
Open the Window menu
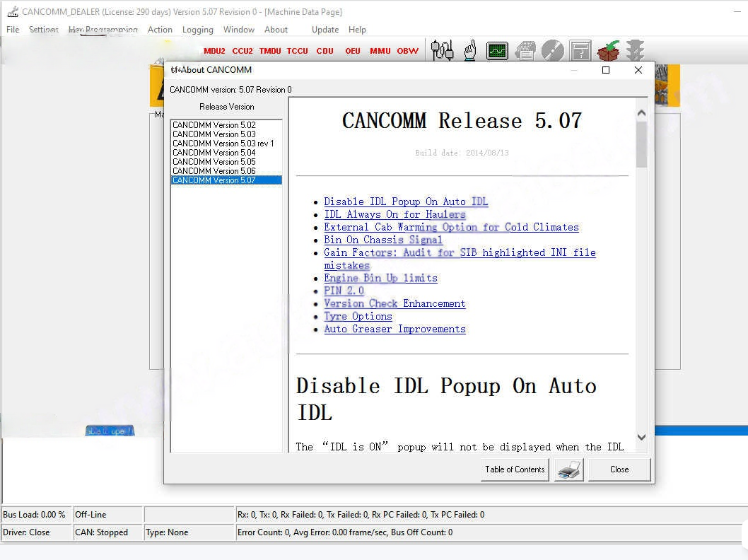(x=238, y=30)
